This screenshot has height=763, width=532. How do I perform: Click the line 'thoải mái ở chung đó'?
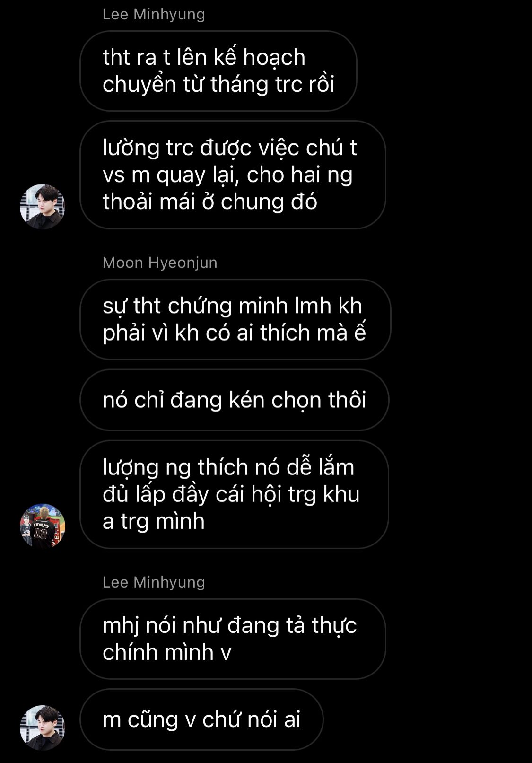point(210,202)
